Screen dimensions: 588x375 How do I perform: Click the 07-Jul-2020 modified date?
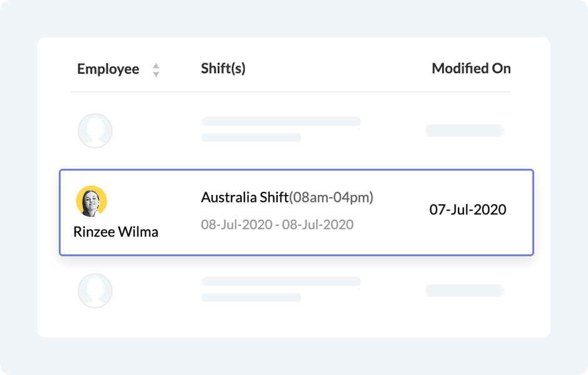(x=468, y=209)
